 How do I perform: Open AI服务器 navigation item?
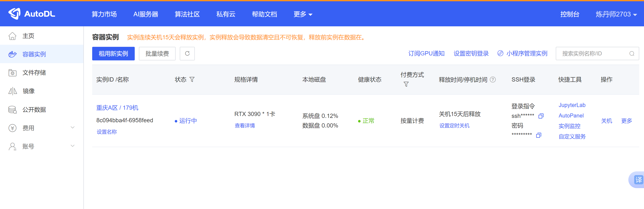(x=146, y=14)
